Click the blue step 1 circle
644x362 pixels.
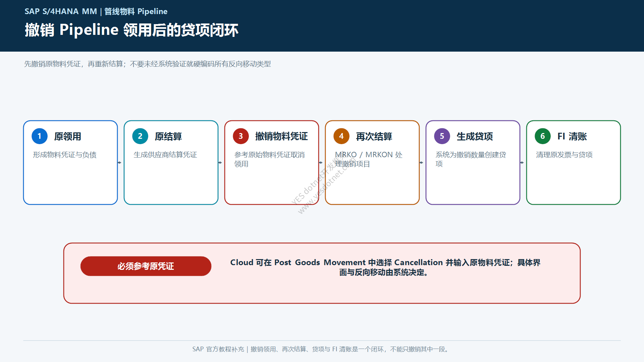pyautogui.click(x=40, y=136)
